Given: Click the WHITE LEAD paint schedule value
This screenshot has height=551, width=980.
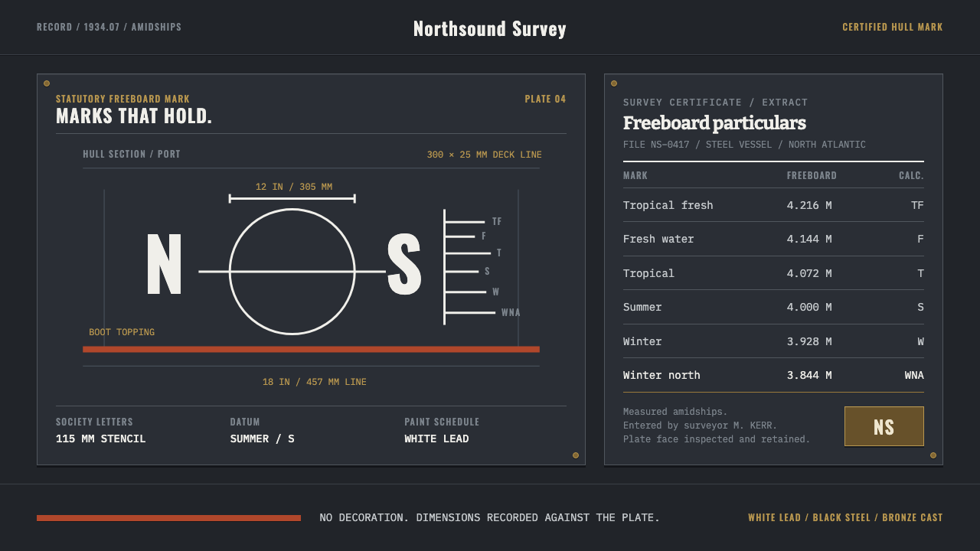Looking at the screenshot, I should pos(436,439).
